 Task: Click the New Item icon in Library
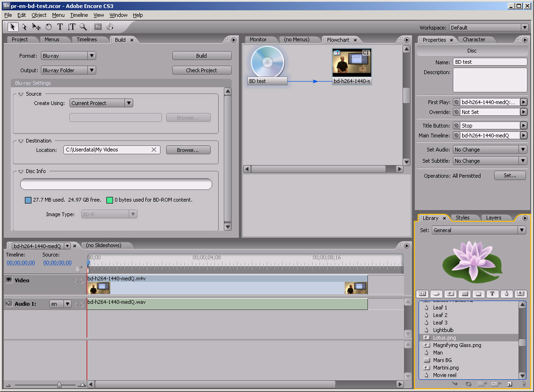[x=510, y=384]
